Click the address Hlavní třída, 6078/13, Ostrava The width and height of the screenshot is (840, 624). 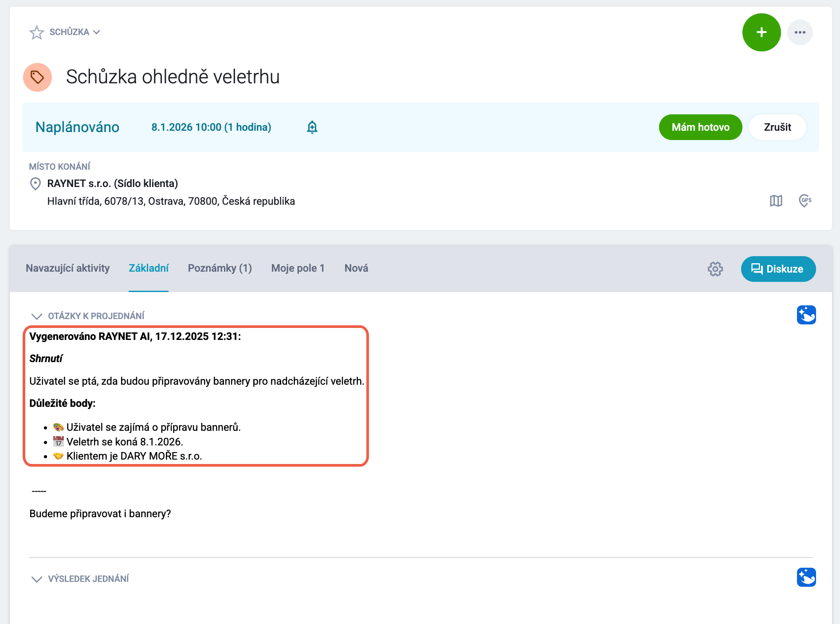pos(171,201)
